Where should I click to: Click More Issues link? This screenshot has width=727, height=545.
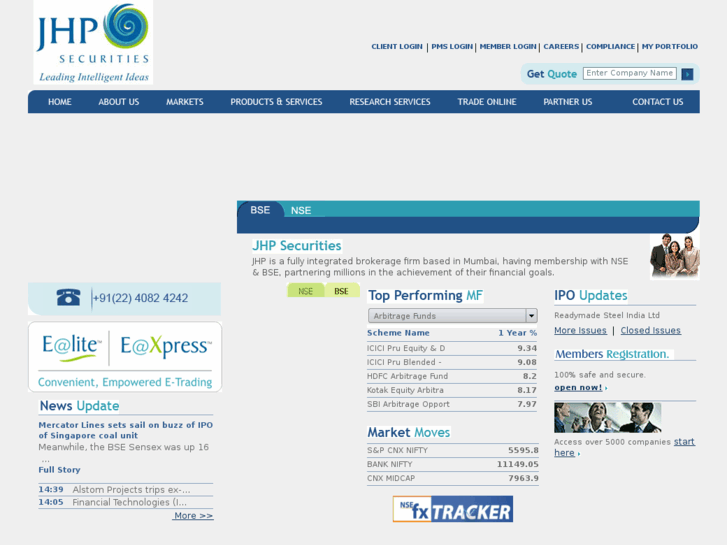[580, 330]
